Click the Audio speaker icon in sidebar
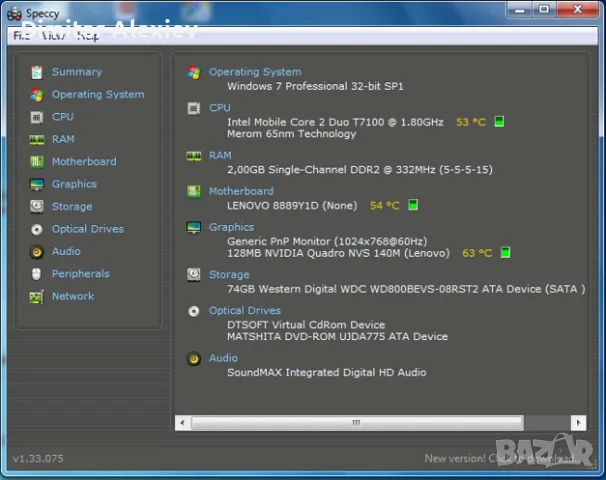This screenshot has width=606, height=480. tap(37, 252)
